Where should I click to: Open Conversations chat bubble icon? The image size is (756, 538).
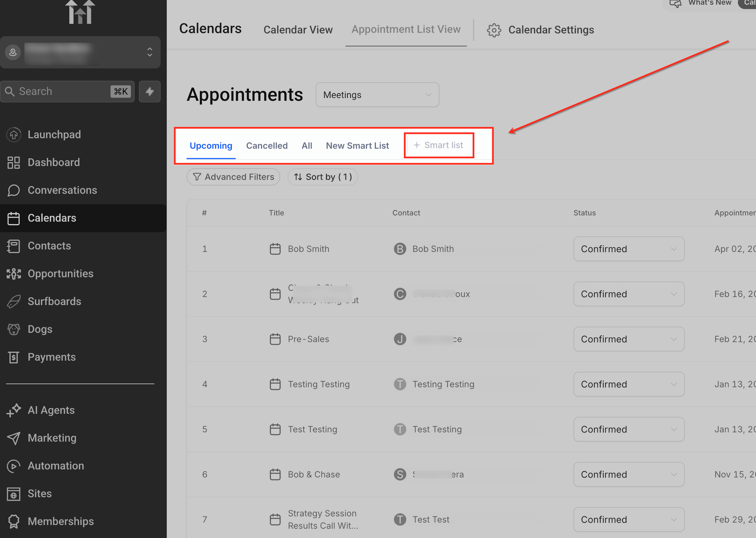pyautogui.click(x=14, y=190)
